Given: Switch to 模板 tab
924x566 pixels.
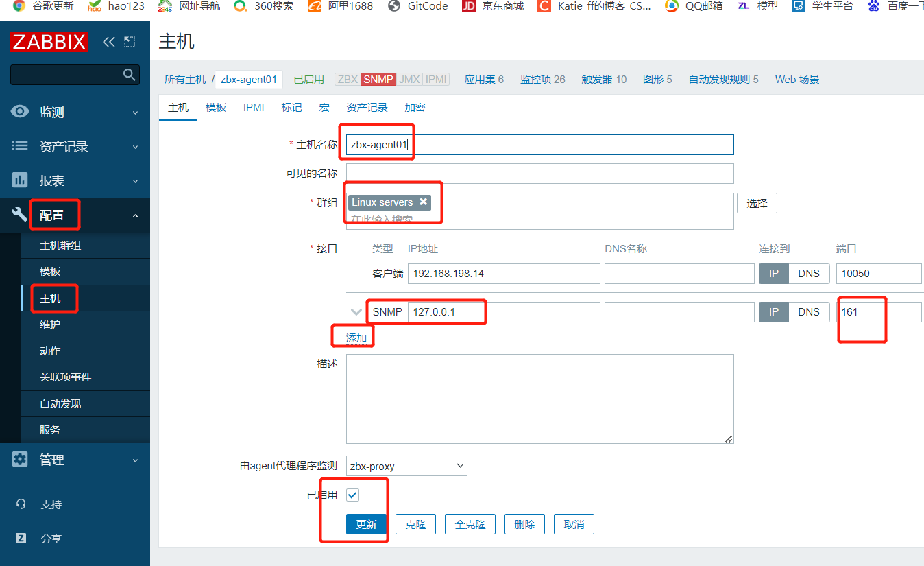Looking at the screenshot, I should pyautogui.click(x=216, y=108).
